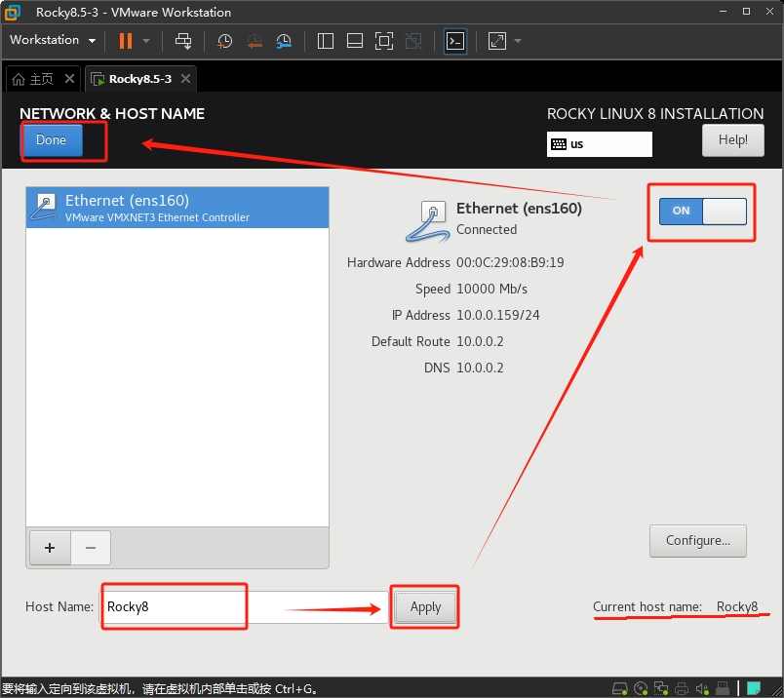Image resolution: width=784 pixels, height=698 pixels.
Task: Click the Speed value 10000 Mb/s
Action: tap(491, 289)
